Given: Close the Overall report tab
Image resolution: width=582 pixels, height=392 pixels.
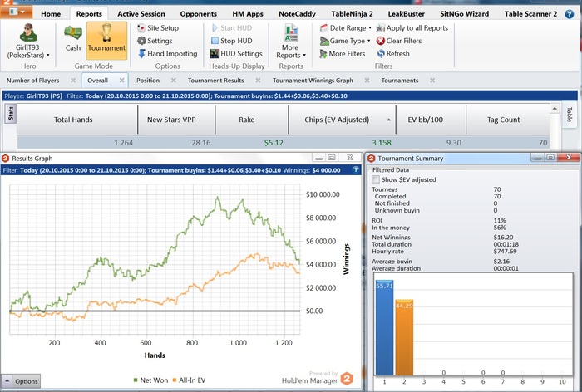Looking at the screenshot, I should [x=121, y=81].
